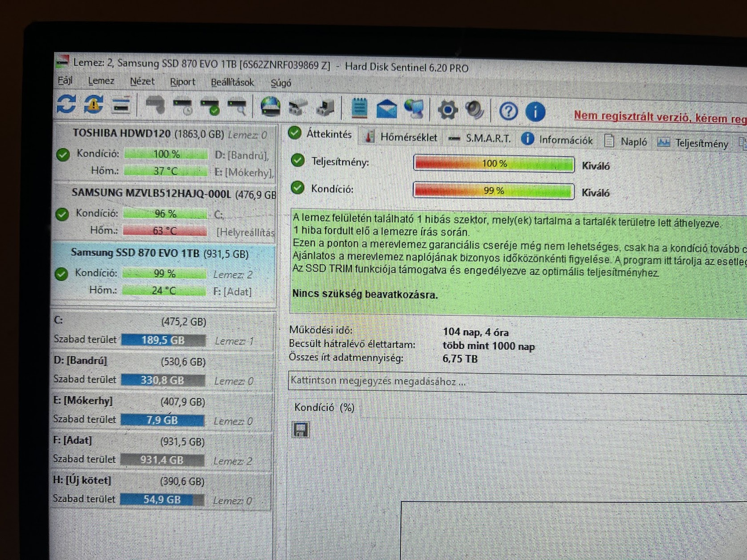Screen dimensions: 747x560
Task: Click the 'több mint 1000 nap' value
Action: click(488, 346)
